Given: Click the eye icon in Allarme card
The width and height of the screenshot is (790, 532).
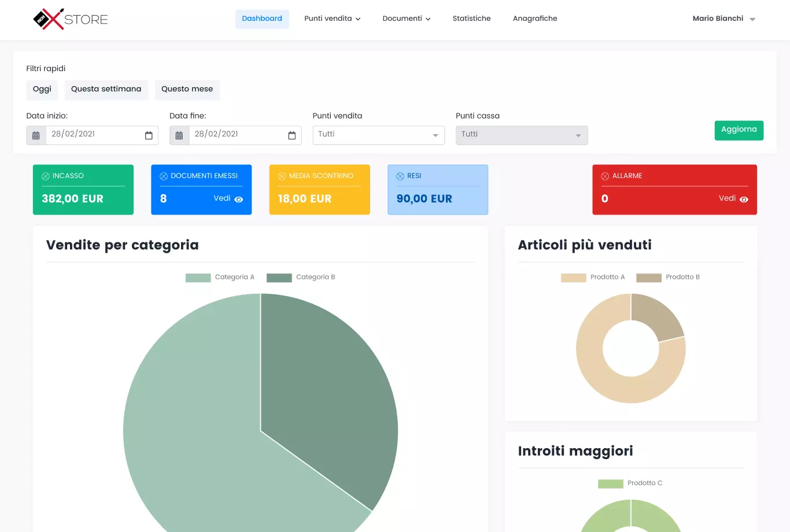Looking at the screenshot, I should coord(744,199).
